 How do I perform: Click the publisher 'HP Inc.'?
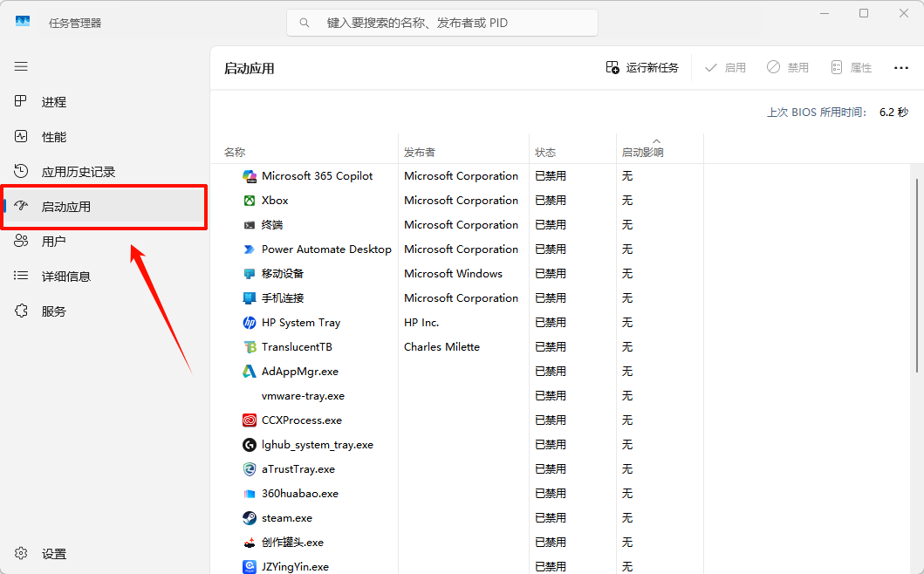coord(421,323)
